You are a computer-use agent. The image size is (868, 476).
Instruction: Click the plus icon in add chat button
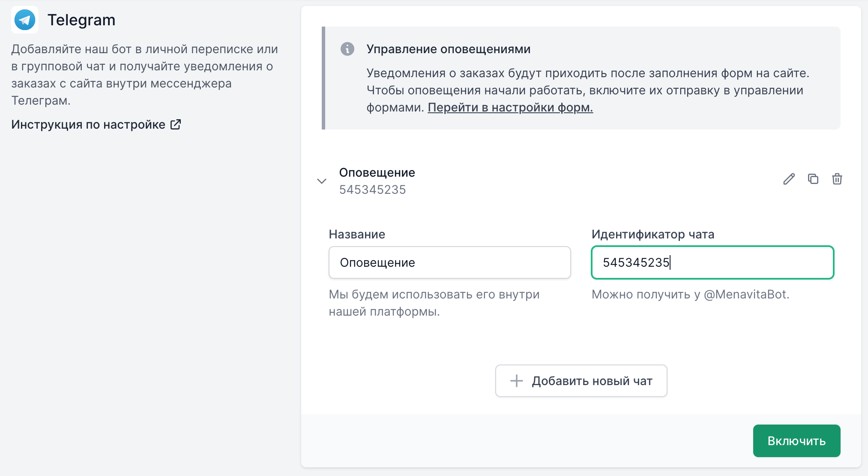point(517,381)
